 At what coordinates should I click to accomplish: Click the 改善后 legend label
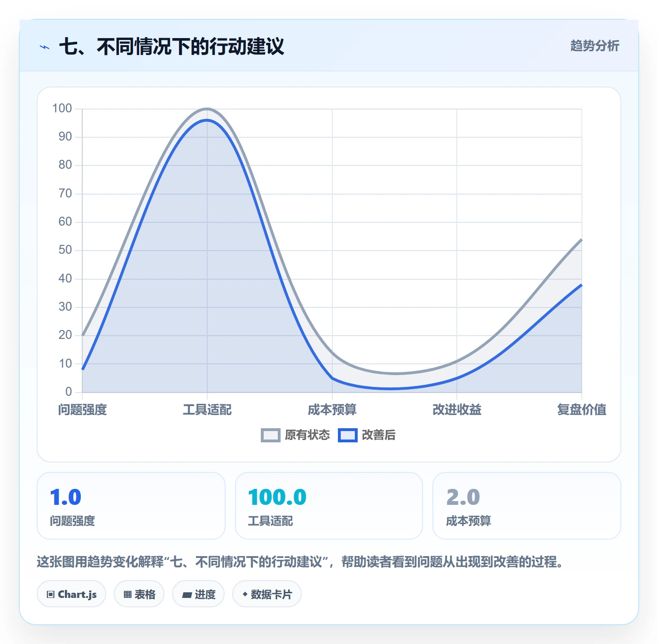[379, 435]
